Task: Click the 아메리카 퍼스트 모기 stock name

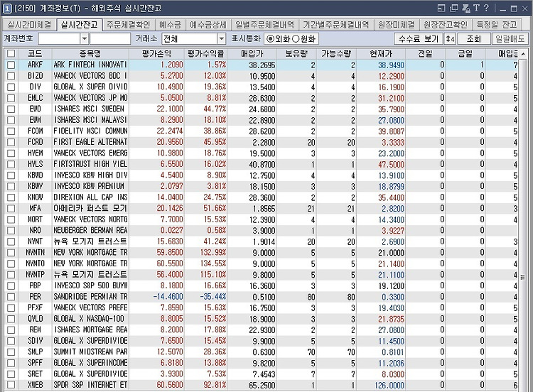Action: [x=90, y=208]
